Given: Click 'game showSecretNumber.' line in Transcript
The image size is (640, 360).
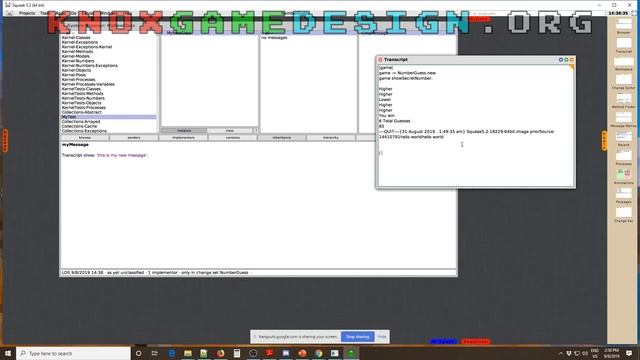Looking at the screenshot, I should tap(406, 78).
